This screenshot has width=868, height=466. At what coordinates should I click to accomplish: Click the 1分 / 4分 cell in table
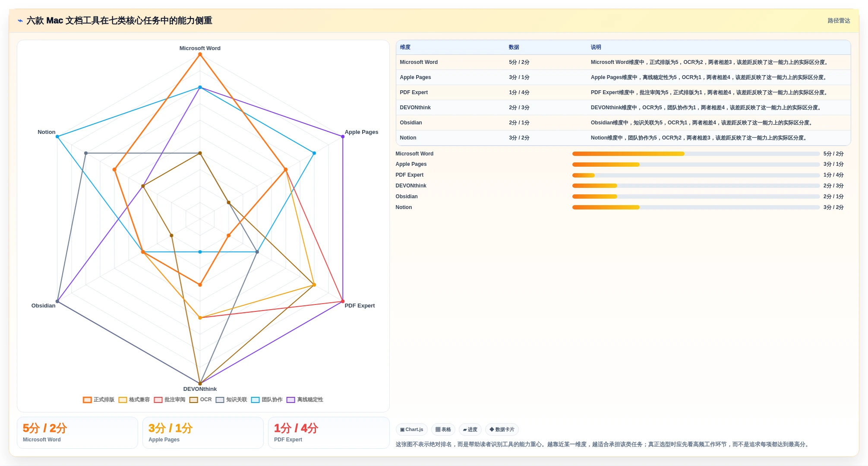point(519,92)
